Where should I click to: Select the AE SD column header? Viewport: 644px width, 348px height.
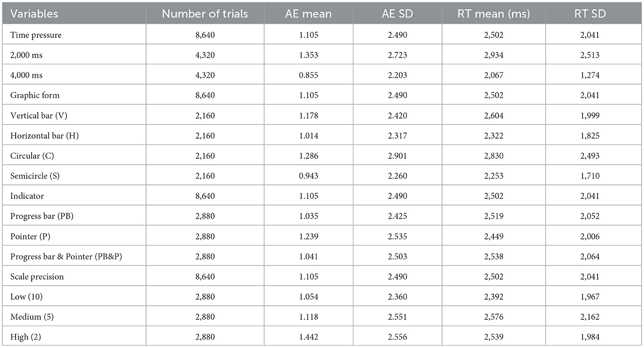click(397, 14)
